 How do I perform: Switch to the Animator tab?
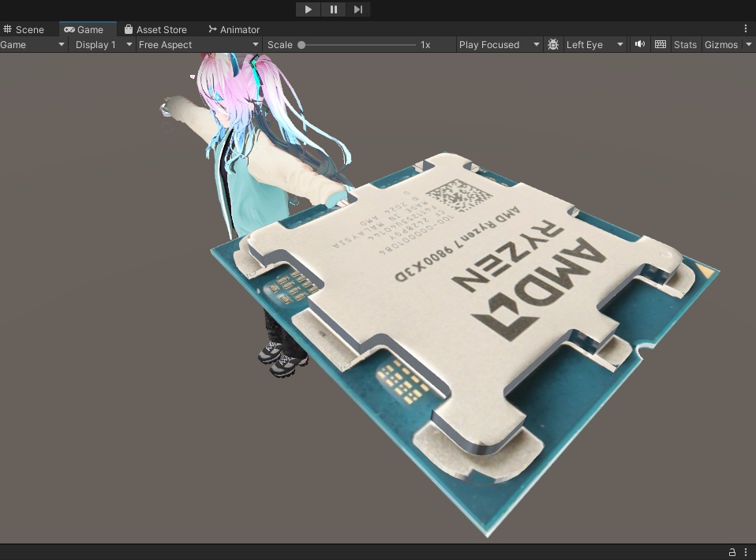(234, 29)
